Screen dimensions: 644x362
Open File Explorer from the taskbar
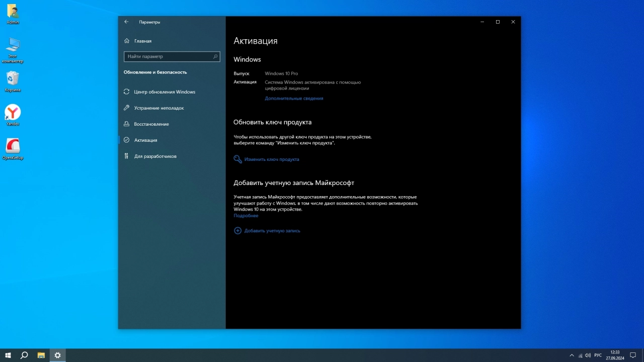pos(41,355)
